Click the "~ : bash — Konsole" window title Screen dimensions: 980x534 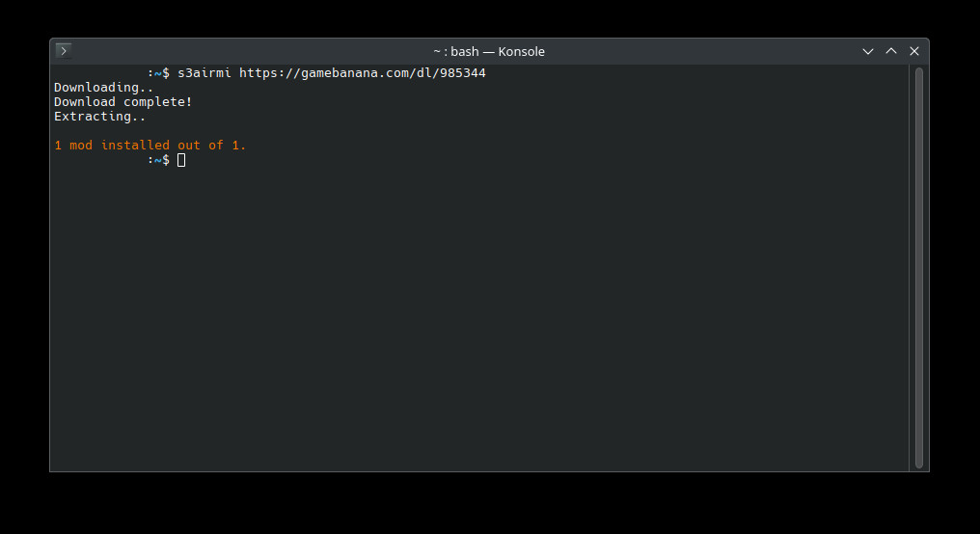coord(489,51)
